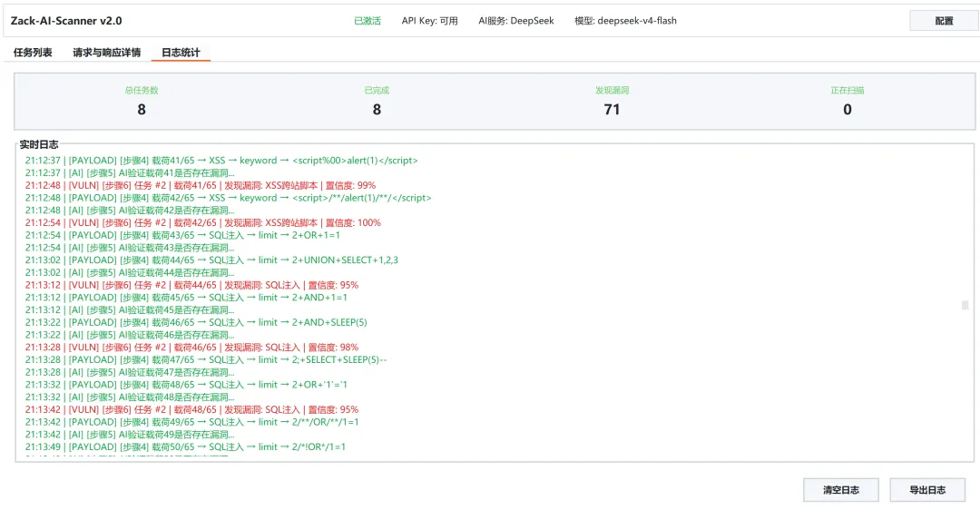Select payload 47/65 line 2;+SELECT+SLEEP(5)--
Viewport: 980px width, 510px height.
[x=206, y=360]
